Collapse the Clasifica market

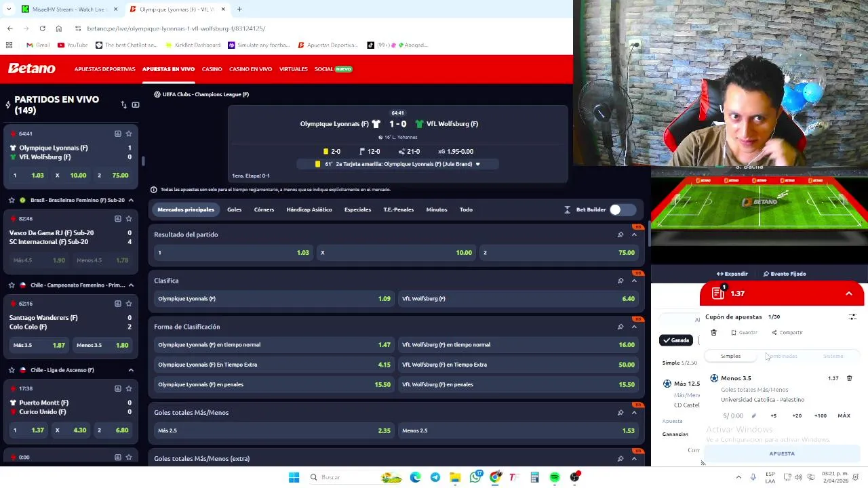click(x=634, y=281)
